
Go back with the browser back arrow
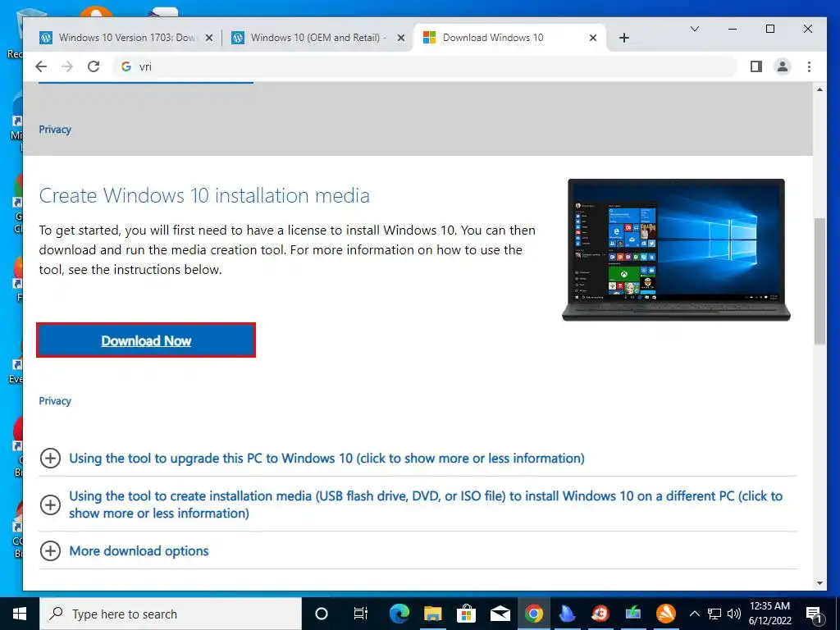pyautogui.click(x=41, y=66)
